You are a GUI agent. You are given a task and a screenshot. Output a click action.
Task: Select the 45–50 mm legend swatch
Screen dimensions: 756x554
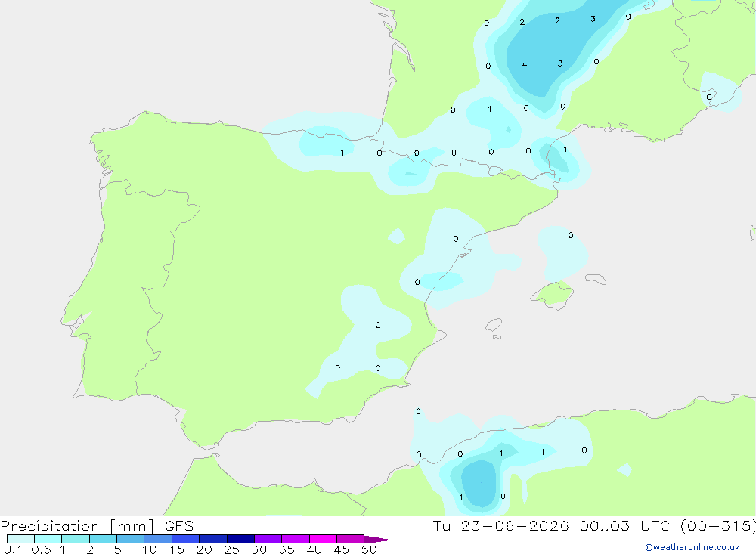click(x=351, y=539)
